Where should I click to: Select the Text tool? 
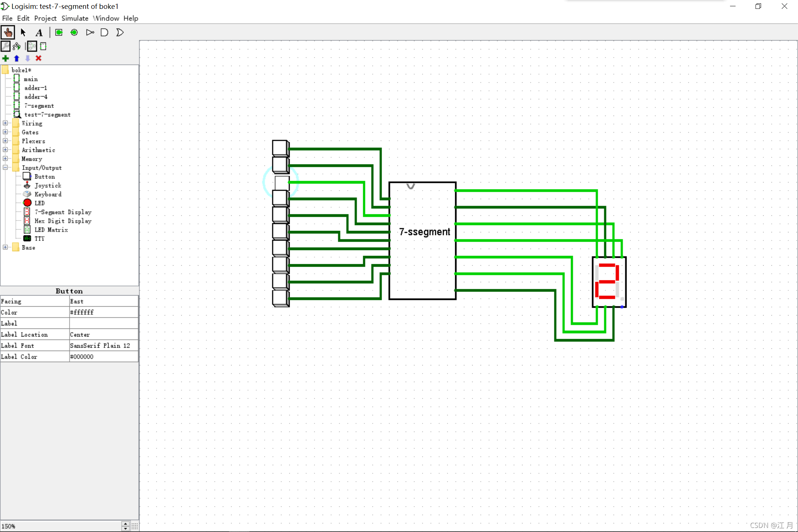pyautogui.click(x=39, y=33)
